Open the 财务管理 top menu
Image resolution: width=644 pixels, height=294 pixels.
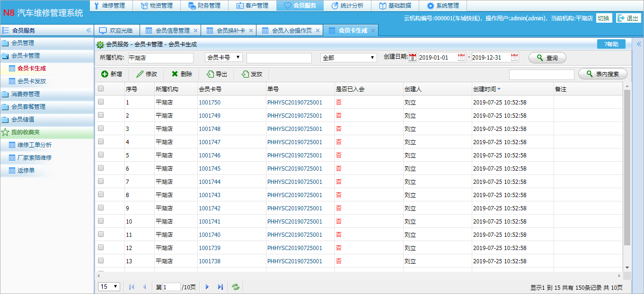pyautogui.click(x=204, y=6)
